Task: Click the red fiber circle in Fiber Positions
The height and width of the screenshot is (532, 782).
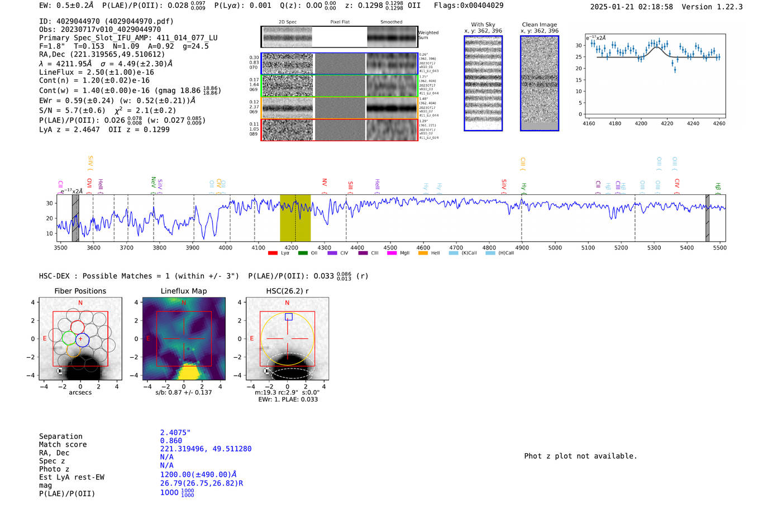Action: coord(77,327)
